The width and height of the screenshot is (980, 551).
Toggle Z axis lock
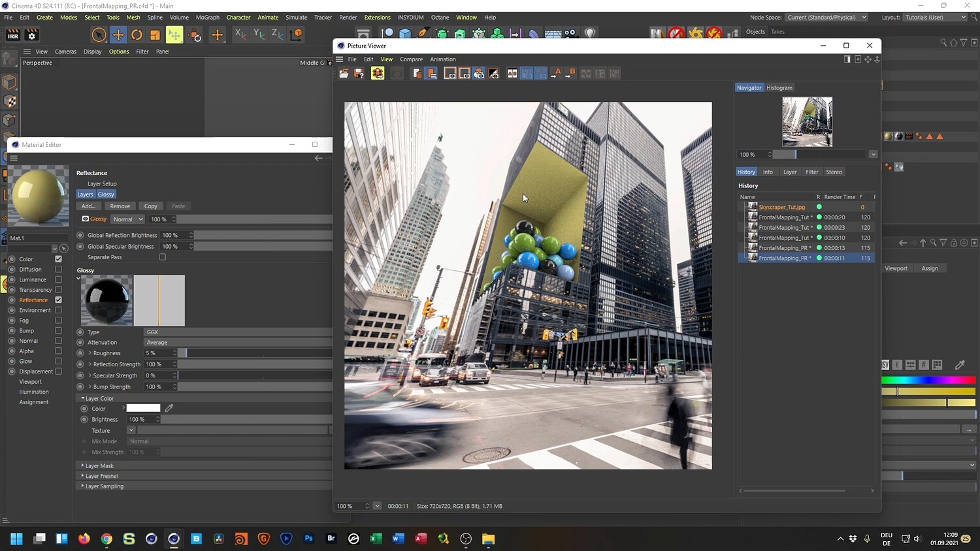(277, 35)
